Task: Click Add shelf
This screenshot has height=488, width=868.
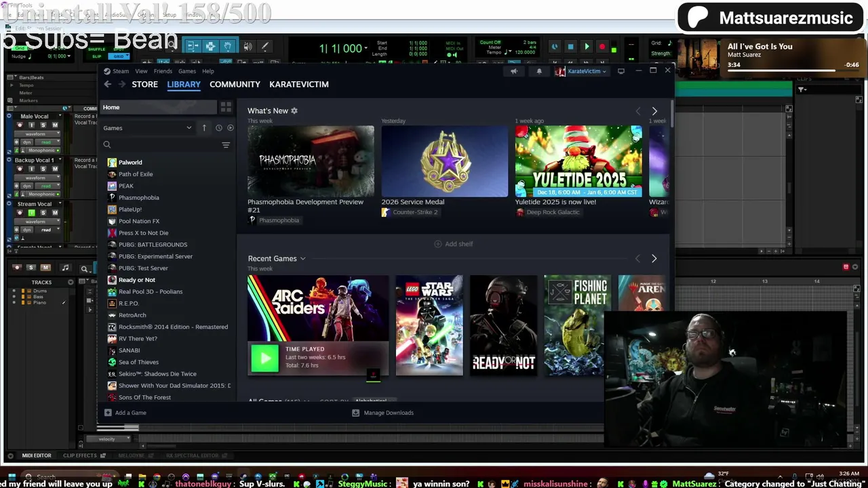Action: pyautogui.click(x=454, y=244)
